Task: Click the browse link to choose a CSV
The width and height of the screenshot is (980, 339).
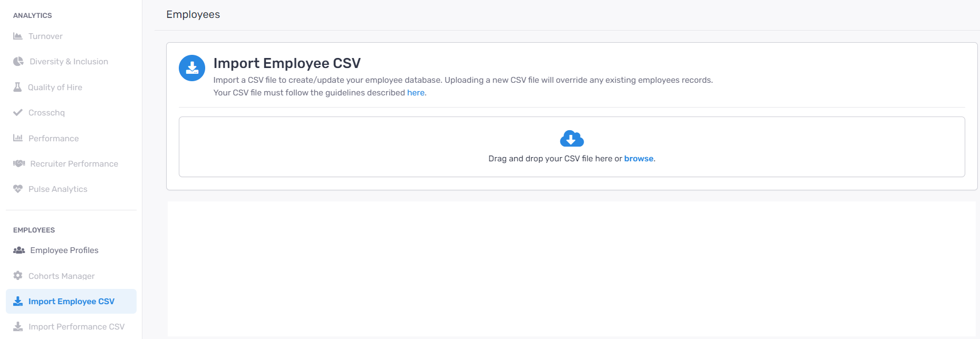Action: [639, 159]
